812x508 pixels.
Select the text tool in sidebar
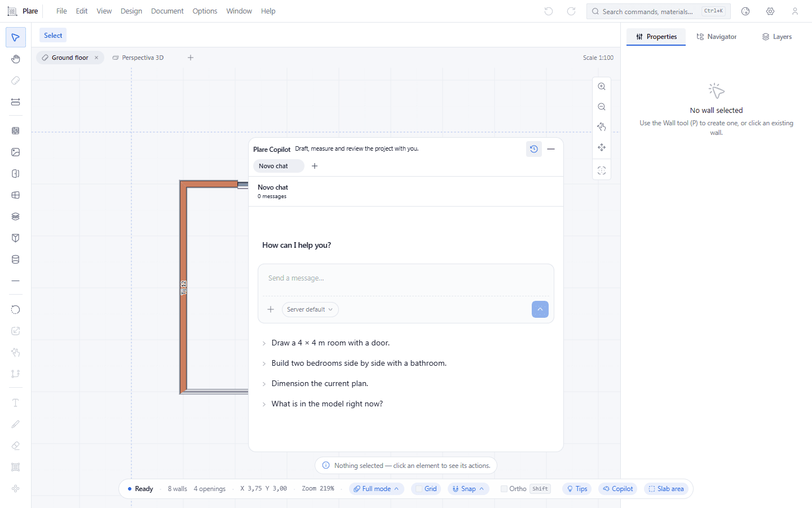coord(15,402)
